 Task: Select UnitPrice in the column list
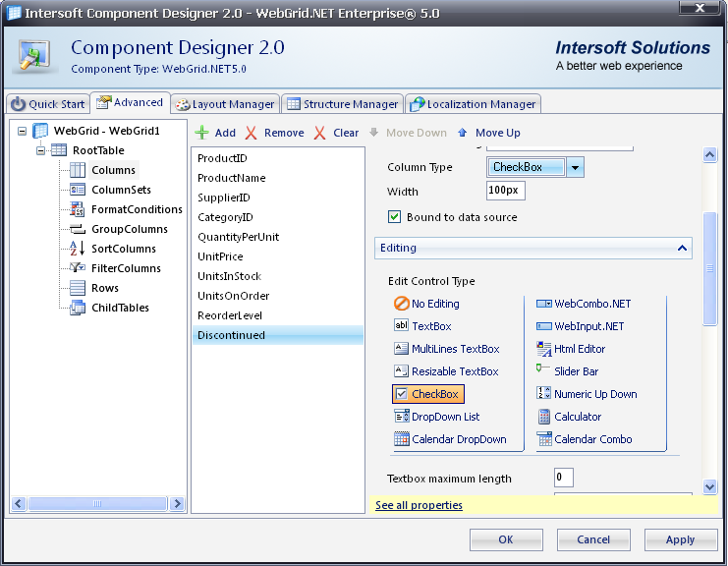[x=278, y=256]
